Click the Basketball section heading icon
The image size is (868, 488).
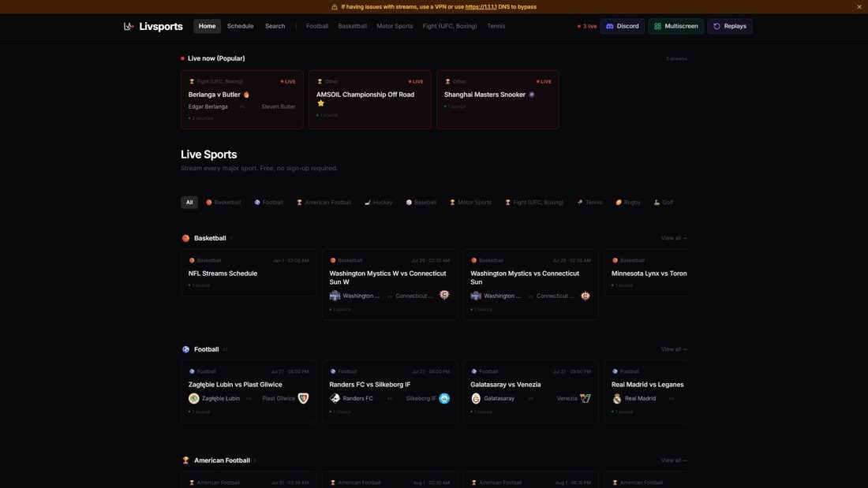coord(186,238)
